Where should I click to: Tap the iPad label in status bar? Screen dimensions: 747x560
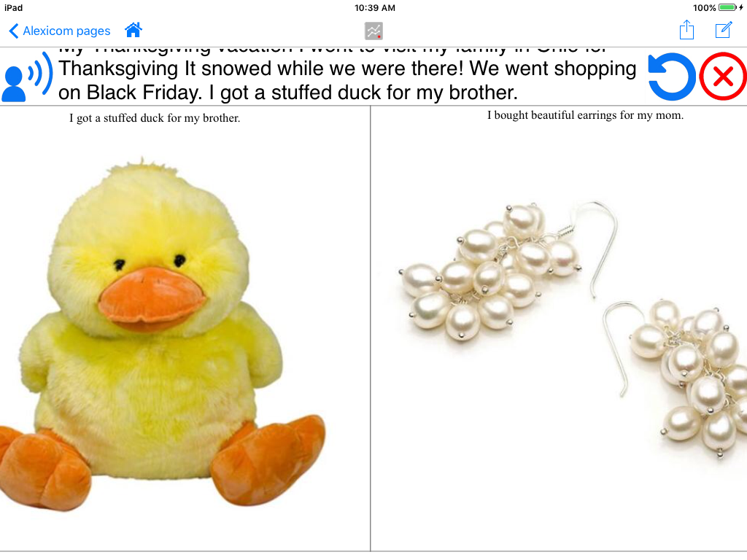coord(13,7)
